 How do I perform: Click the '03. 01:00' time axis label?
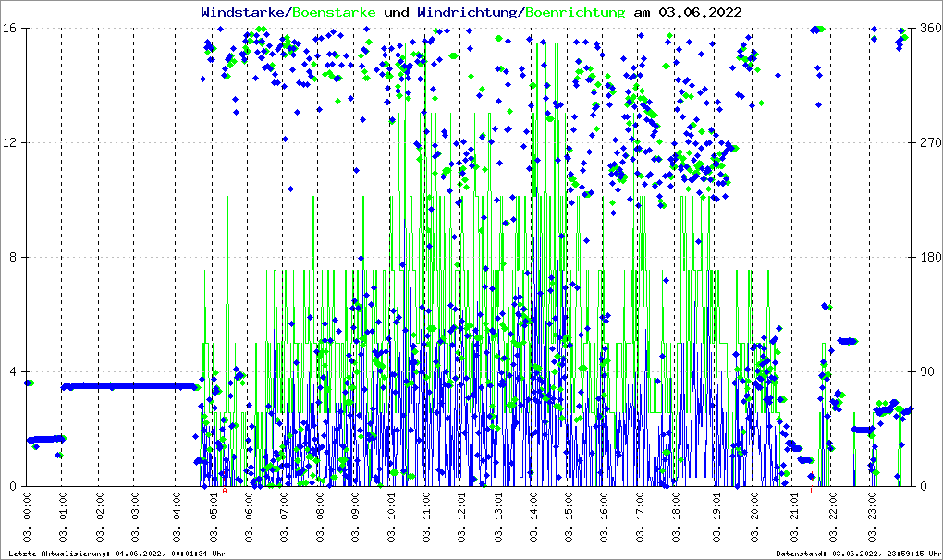[x=63, y=517]
